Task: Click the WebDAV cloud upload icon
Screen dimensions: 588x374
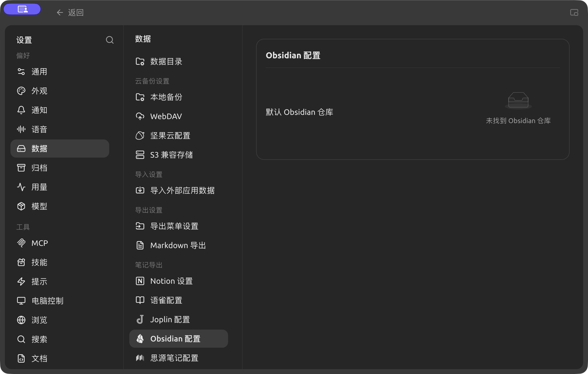Action: coord(140,116)
